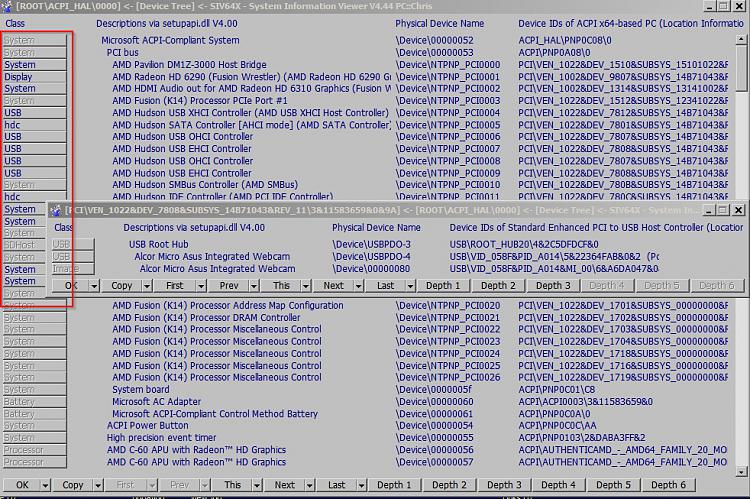Select Depth 5 in main window bottom bar

pyautogui.click(x=614, y=485)
